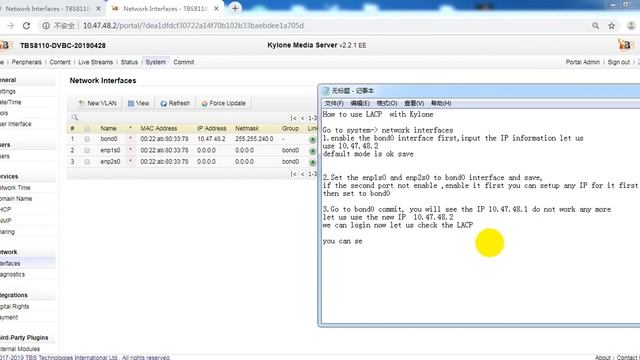640x360 pixels.
Task: Open Notepad 查看(V) menu
Action: click(x=414, y=103)
